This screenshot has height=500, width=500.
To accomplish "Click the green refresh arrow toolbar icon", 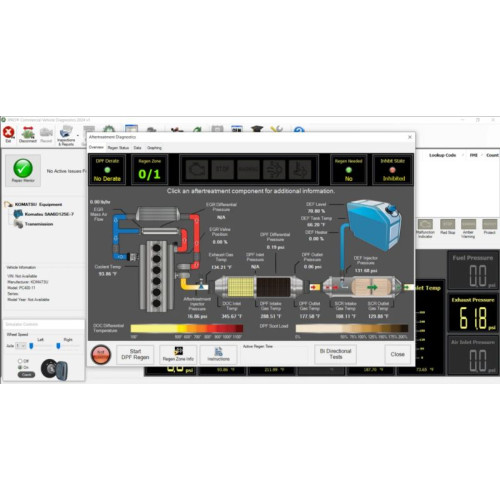I will coord(197,129).
